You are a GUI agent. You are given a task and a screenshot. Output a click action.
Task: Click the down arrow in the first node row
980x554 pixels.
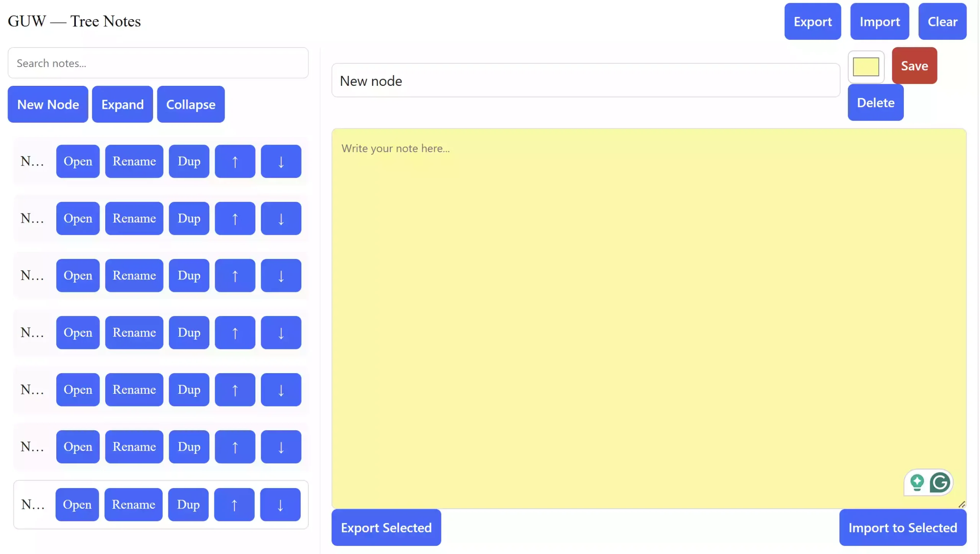(x=281, y=161)
